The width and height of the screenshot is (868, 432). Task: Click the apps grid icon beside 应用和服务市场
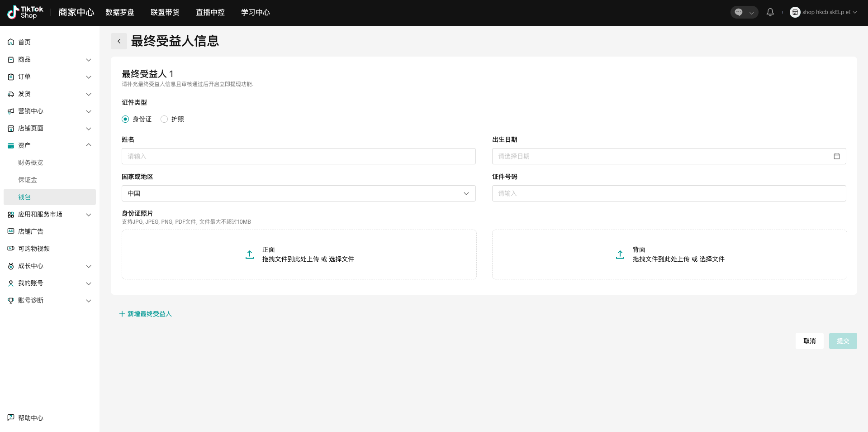(x=11, y=214)
